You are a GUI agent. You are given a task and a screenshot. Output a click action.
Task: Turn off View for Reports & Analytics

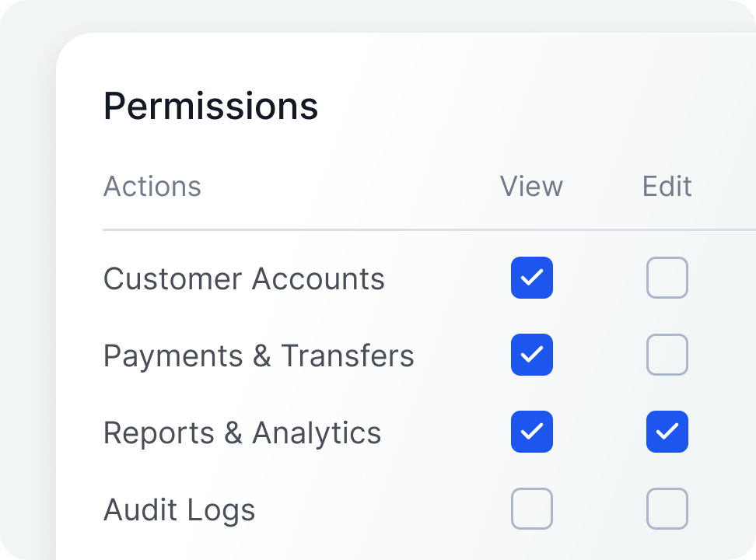pos(532,432)
